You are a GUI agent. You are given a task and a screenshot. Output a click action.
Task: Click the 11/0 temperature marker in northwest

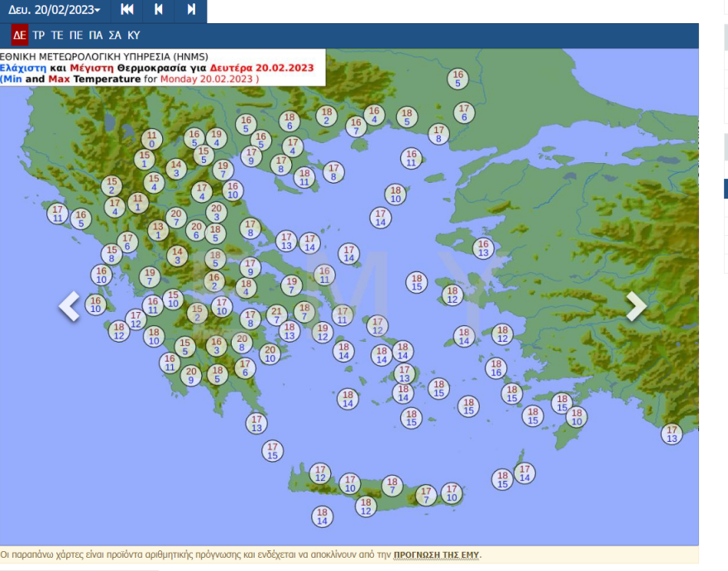pos(151,139)
